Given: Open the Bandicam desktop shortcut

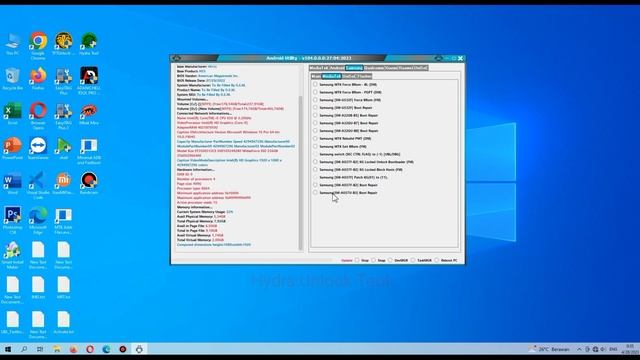Looking at the screenshot, I should pos(89,183).
